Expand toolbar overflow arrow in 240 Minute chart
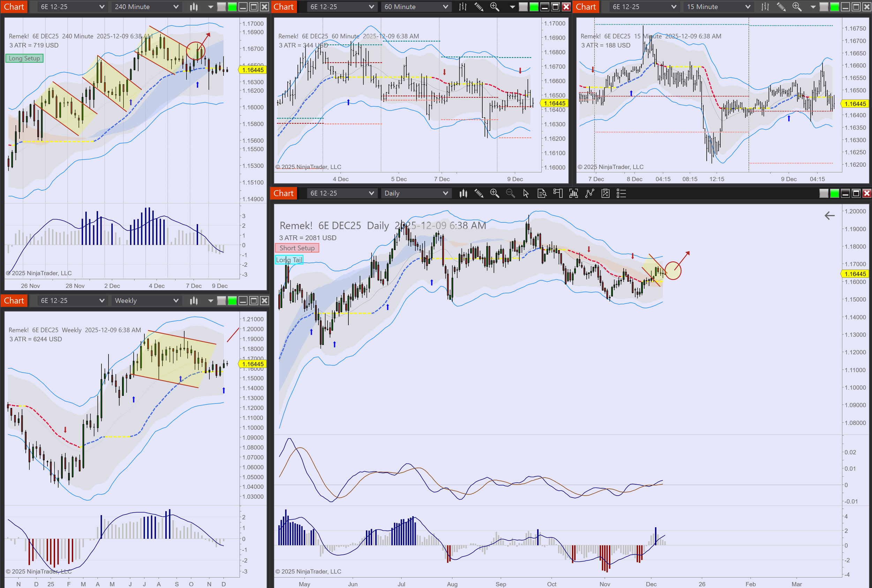 coord(210,7)
